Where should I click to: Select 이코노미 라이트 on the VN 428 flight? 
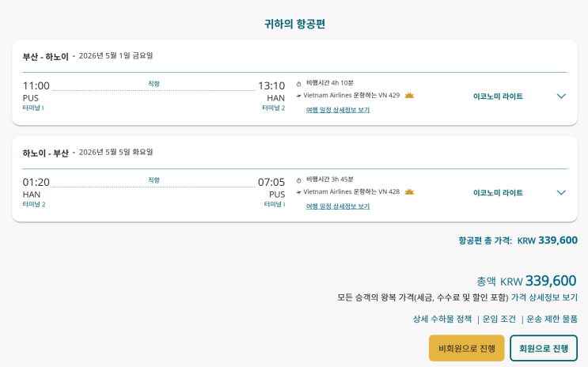coord(498,192)
